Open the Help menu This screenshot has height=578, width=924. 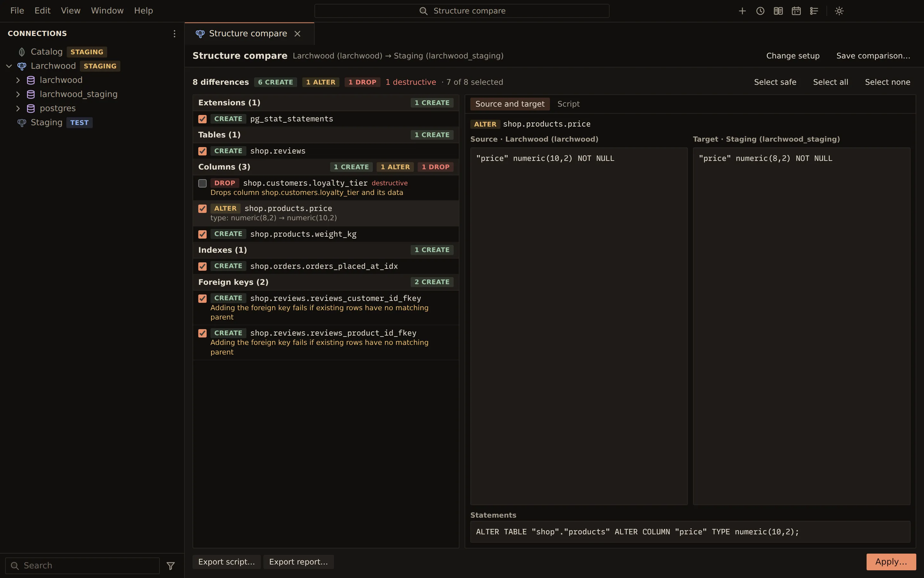click(x=143, y=11)
